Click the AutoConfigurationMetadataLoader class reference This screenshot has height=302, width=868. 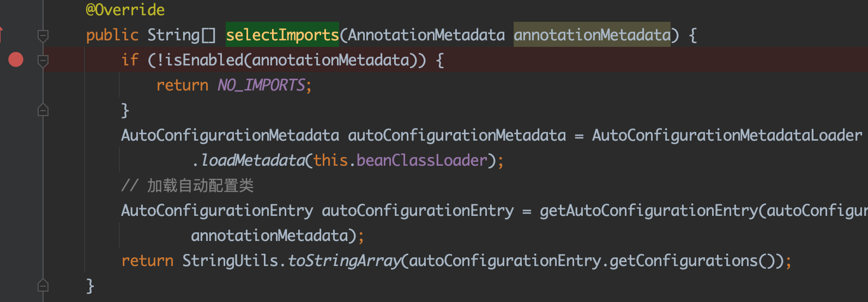coord(727,135)
